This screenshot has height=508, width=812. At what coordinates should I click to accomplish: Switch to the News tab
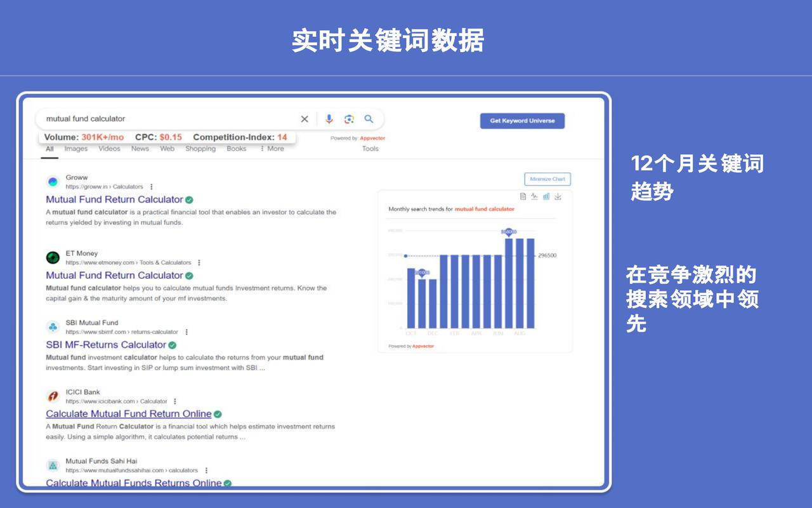[140, 149]
